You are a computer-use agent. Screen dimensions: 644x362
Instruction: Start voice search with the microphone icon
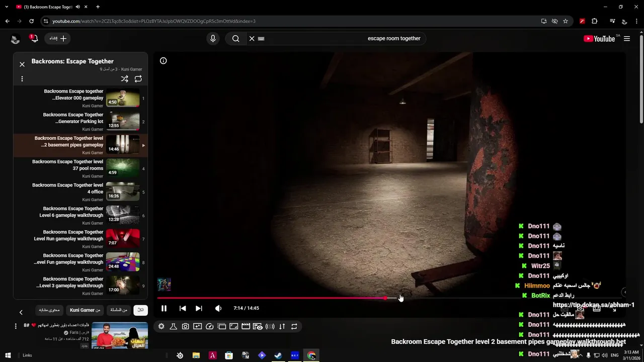[x=213, y=39]
